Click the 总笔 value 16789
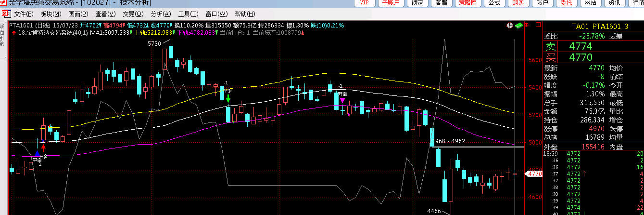 (595, 137)
